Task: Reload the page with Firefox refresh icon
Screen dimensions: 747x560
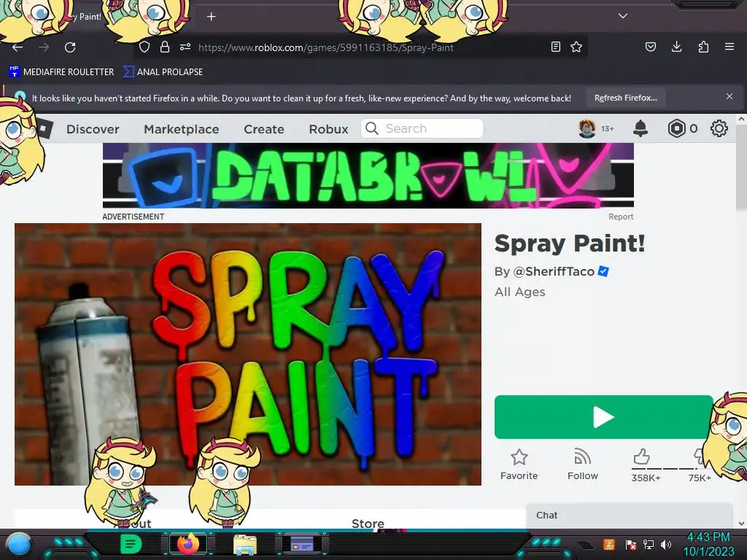Action: (x=70, y=47)
